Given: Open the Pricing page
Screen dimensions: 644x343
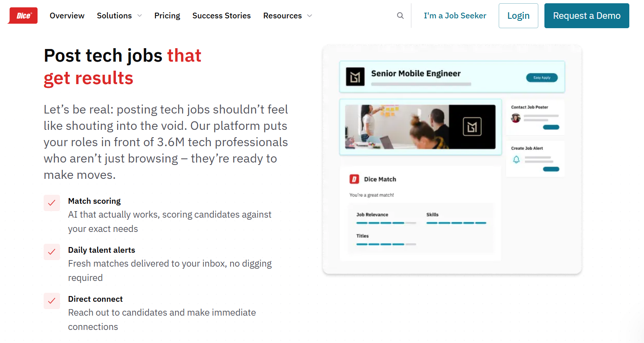Looking at the screenshot, I should click(x=167, y=16).
